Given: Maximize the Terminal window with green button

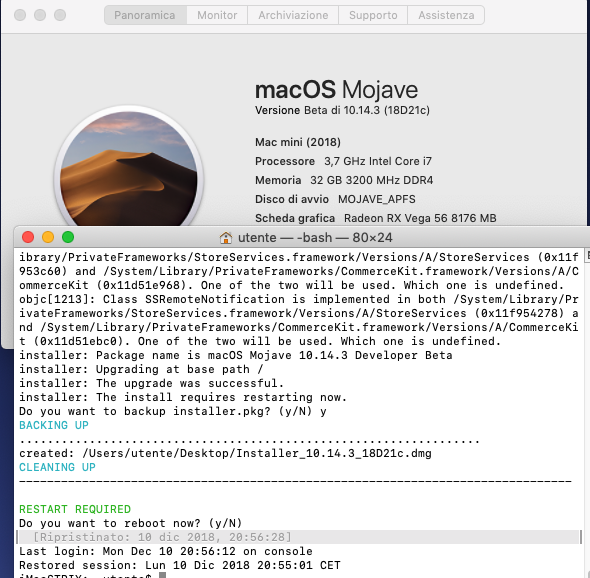Looking at the screenshot, I should click(x=68, y=237).
